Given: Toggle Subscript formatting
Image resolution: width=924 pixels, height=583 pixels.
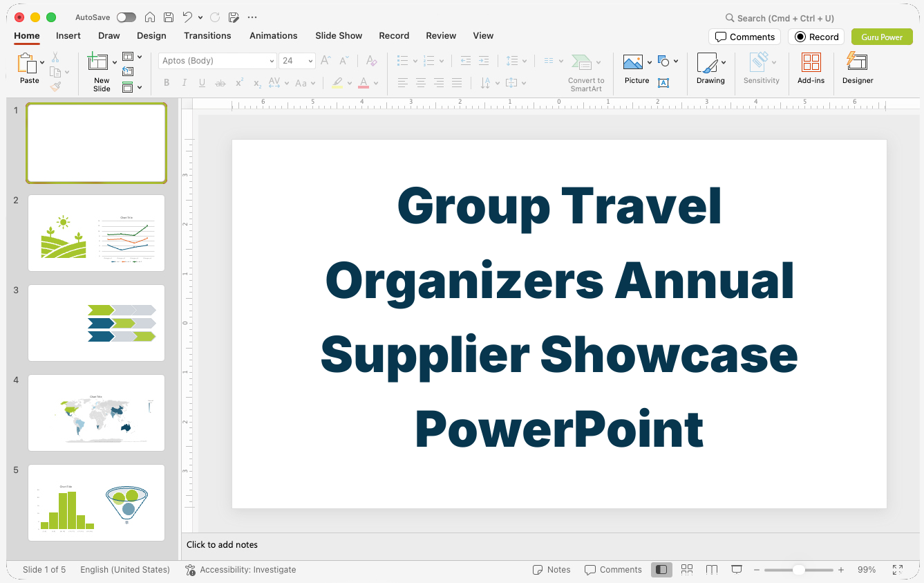Looking at the screenshot, I should tap(257, 83).
